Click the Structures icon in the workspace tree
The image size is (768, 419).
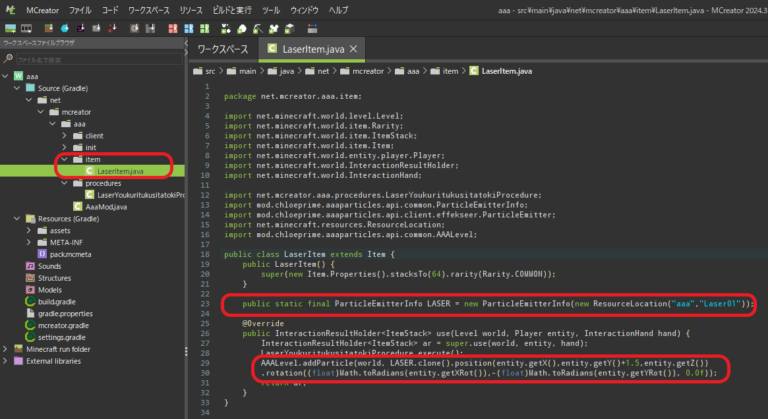click(29, 278)
